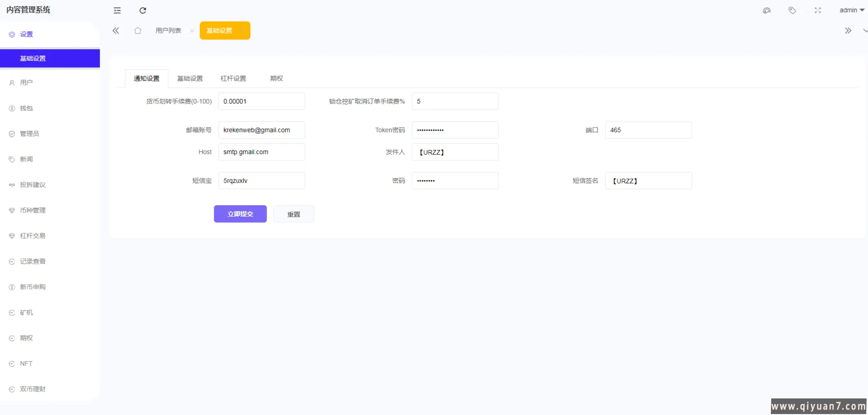Screen dimensions: 868x415
Task: Switch to the 期权 settings tab
Action: coord(276,79)
